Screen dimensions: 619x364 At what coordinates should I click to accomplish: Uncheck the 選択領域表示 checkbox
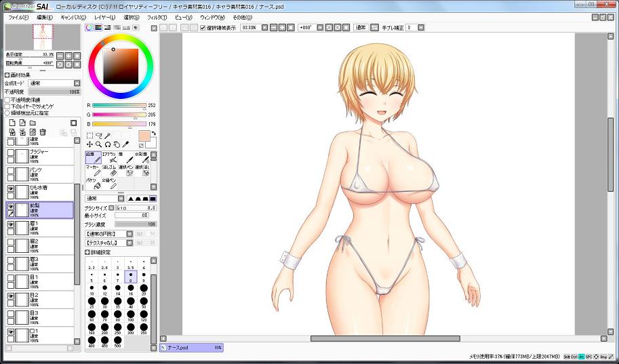[x=203, y=28]
